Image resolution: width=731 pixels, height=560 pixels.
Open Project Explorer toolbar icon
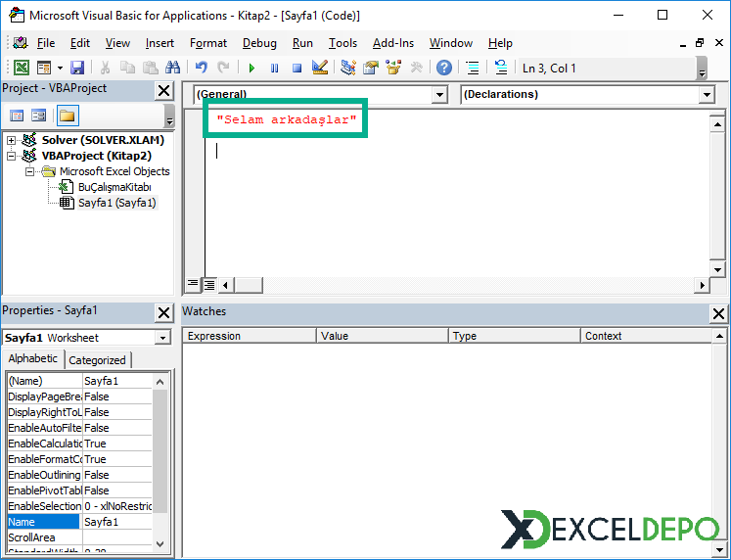point(348,69)
